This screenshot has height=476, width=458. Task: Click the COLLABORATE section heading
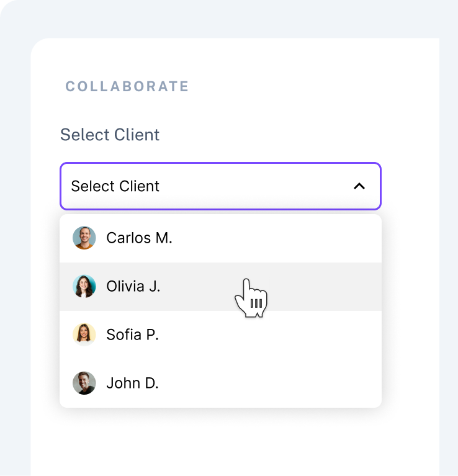[x=127, y=86]
